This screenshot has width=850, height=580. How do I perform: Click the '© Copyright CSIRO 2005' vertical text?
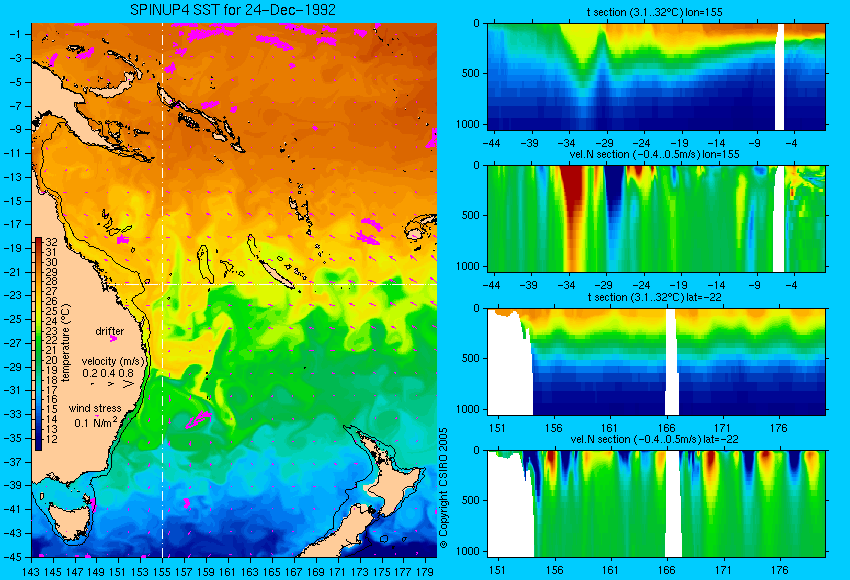tap(443, 488)
